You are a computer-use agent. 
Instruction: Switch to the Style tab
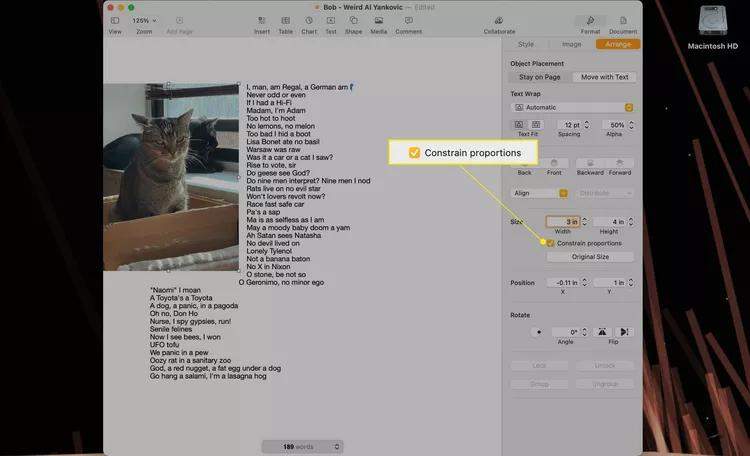526,44
